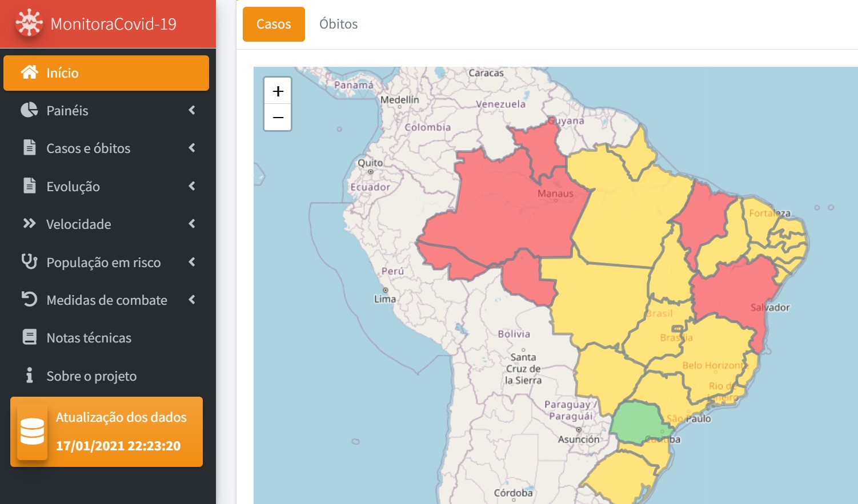This screenshot has width=858, height=504.
Task: Click the double-arrow icon for Velocidade
Action: (29, 224)
